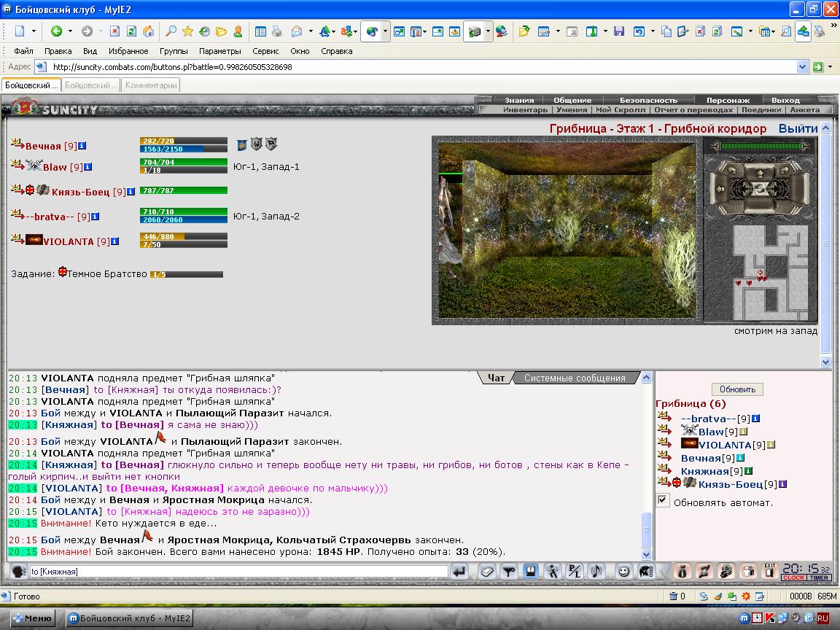Image resolution: width=840 pixels, height=630 pixels.
Task: Open the Инвентарь link in game menu
Action: coord(525,110)
